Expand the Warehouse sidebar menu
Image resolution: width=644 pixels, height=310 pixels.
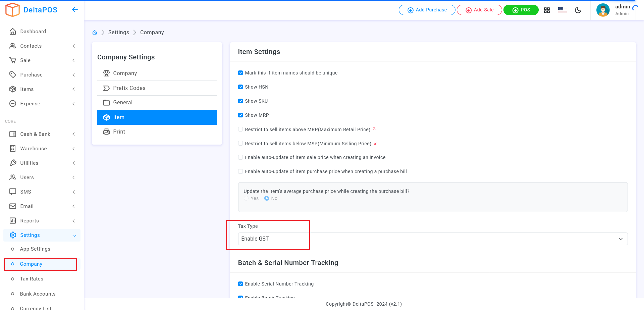(42, 149)
